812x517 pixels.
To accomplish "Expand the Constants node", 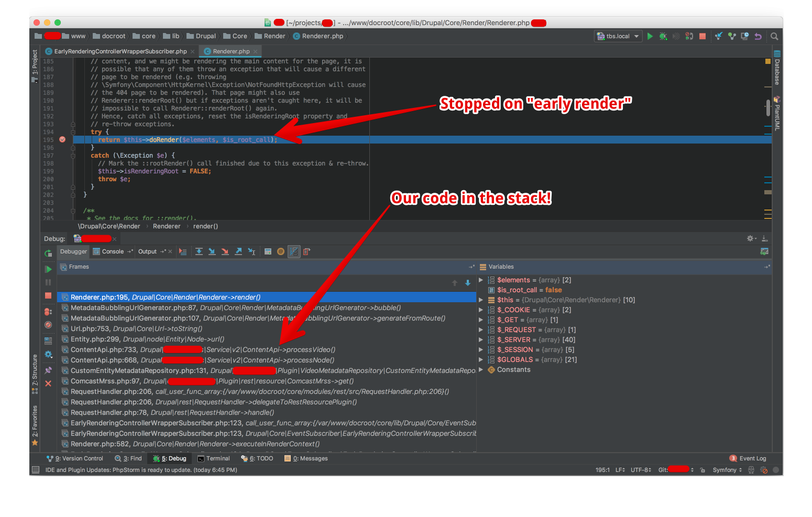I will [481, 369].
